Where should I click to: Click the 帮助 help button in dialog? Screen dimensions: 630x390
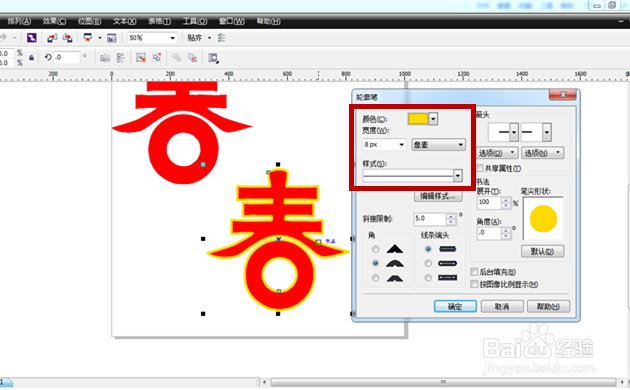[x=548, y=306]
